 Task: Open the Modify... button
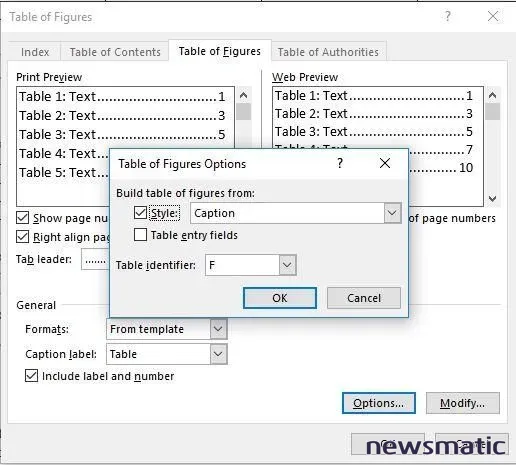coord(463,403)
